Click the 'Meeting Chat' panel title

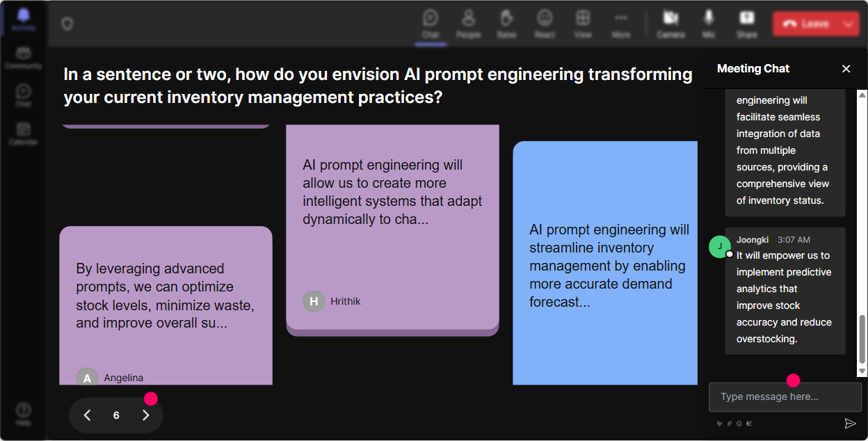point(753,68)
